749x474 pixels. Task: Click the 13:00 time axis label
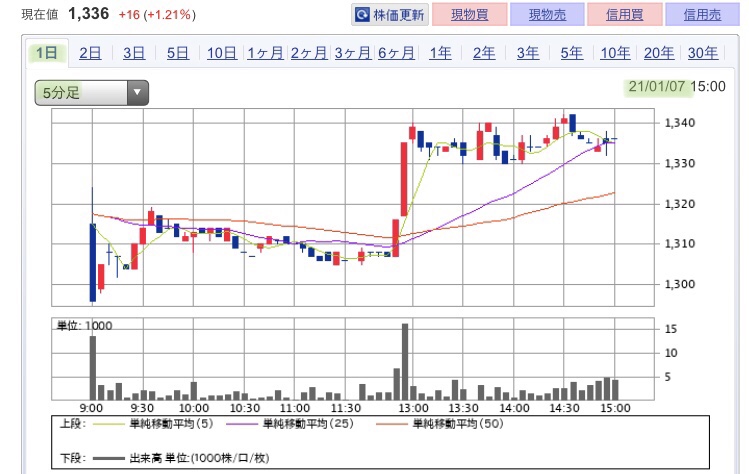point(414,408)
